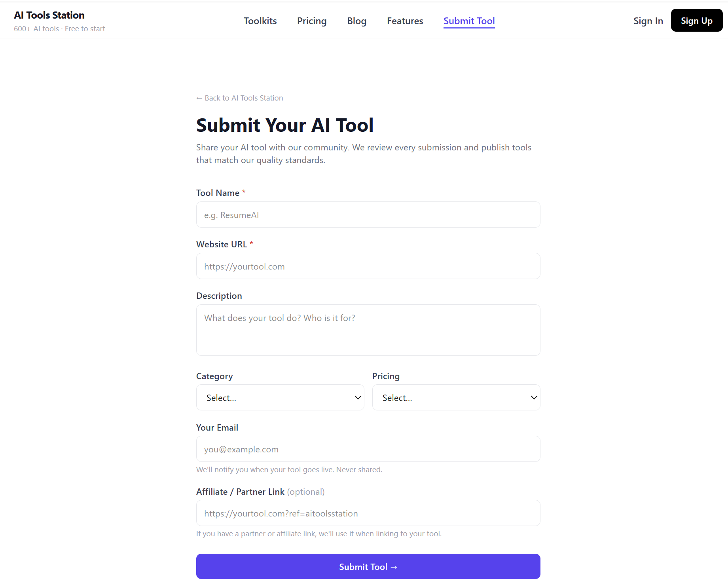728x581 pixels.
Task: Open the Features page
Action: pos(405,21)
